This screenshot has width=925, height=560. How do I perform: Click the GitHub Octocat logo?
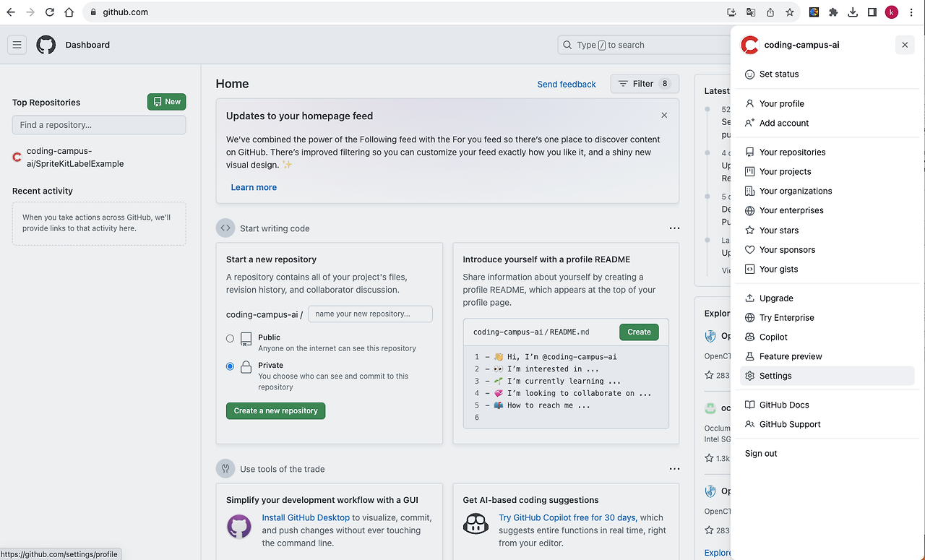[x=46, y=45]
